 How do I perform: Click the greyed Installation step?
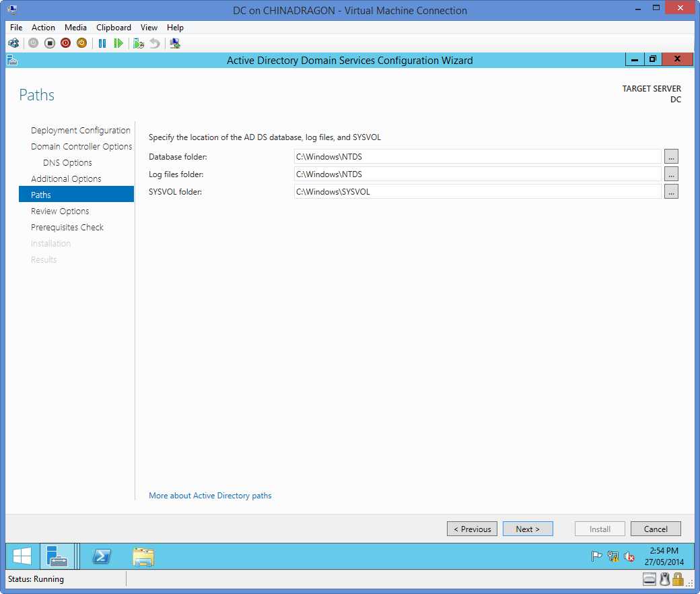50,243
